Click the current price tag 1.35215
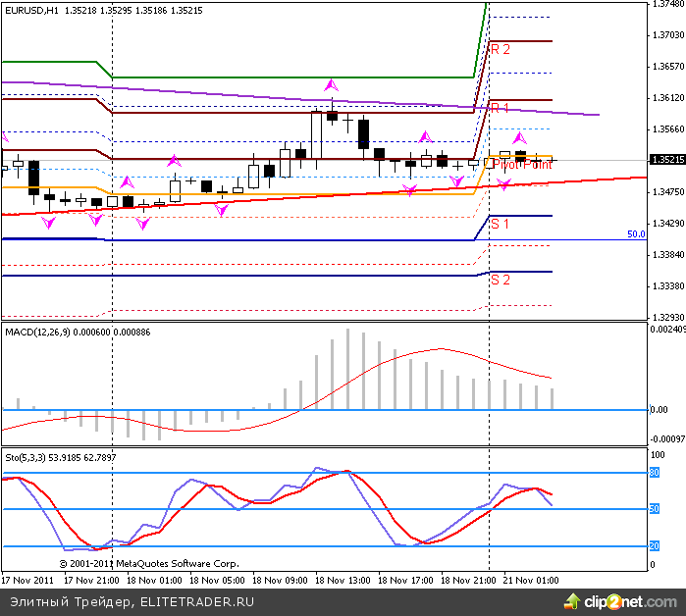This screenshot has height=616, width=686. (667, 159)
